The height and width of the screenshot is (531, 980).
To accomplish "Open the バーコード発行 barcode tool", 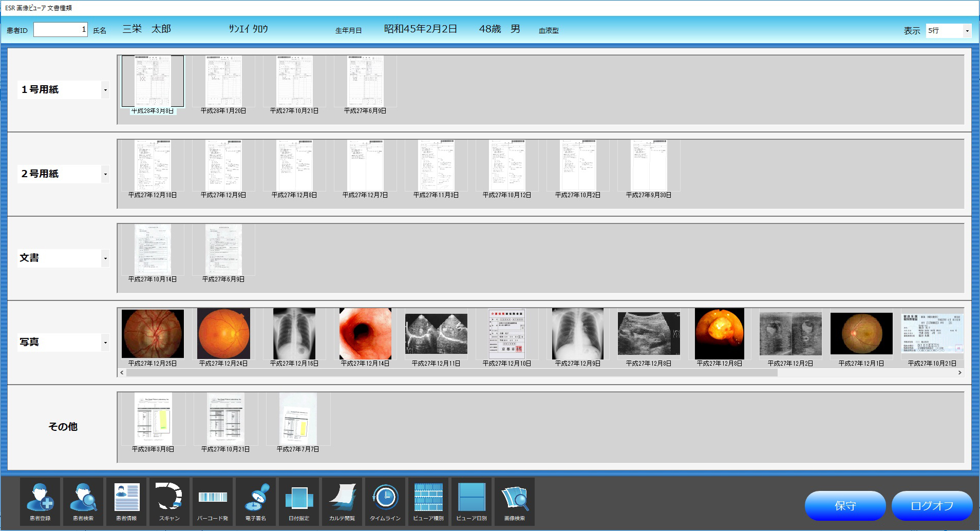I will tap(213, 502).
